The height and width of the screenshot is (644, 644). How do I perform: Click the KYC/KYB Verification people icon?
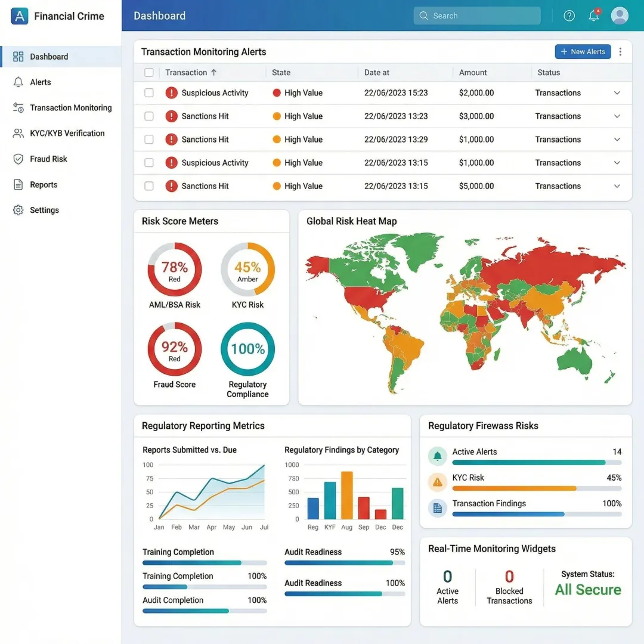(x=18, y=133)
